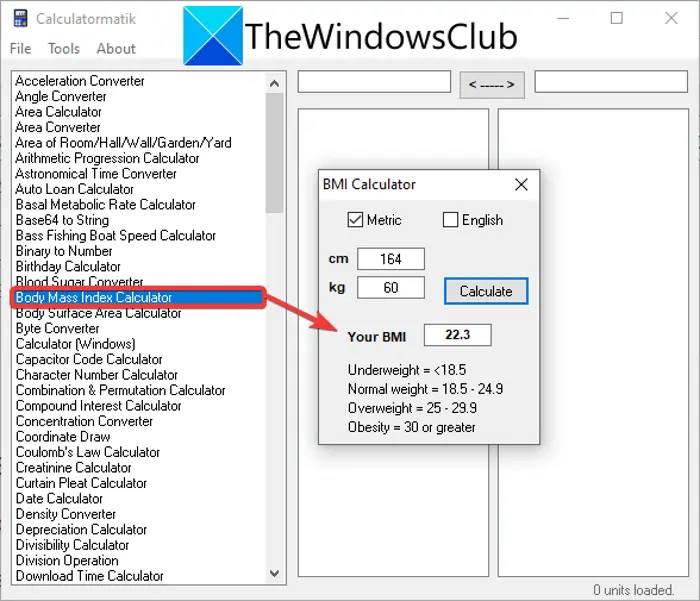Open the About menu
The width and height of the screenshot is (700, 601).
point(116,48)
